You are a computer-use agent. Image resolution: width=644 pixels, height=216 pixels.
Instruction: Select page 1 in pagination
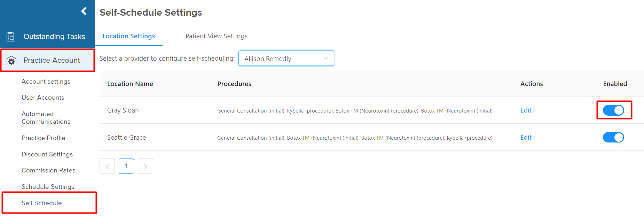126,166
